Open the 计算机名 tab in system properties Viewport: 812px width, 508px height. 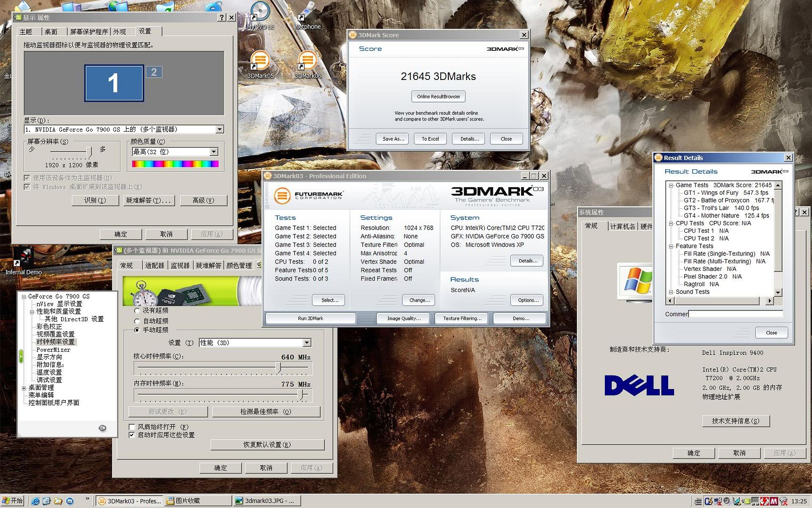pyautogui.click(x=622, y=226)
